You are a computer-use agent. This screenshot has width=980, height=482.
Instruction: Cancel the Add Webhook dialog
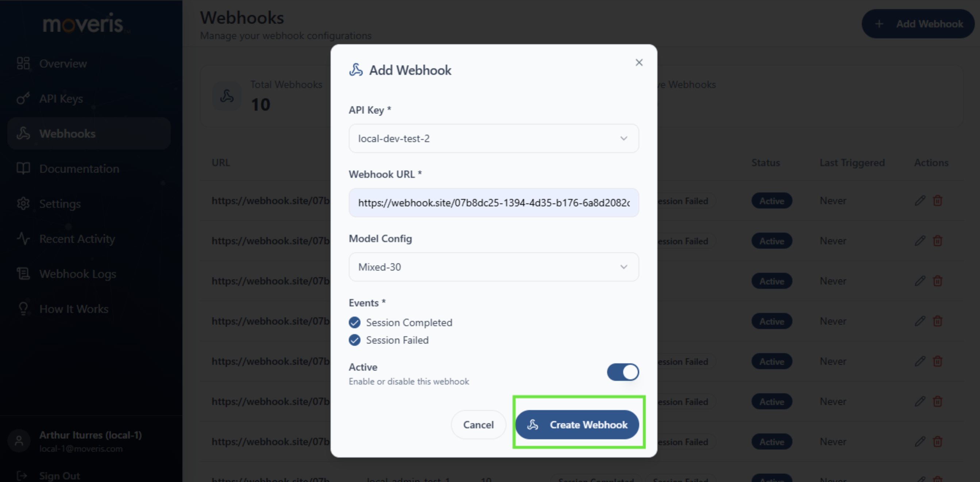[478, 425]
